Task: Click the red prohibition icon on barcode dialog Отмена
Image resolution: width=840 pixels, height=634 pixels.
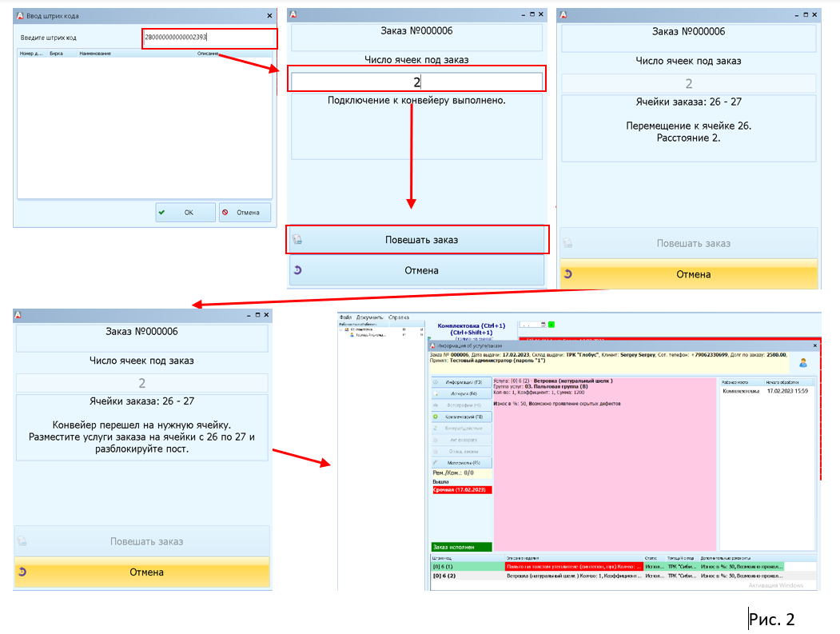Action: click(225, 213)
